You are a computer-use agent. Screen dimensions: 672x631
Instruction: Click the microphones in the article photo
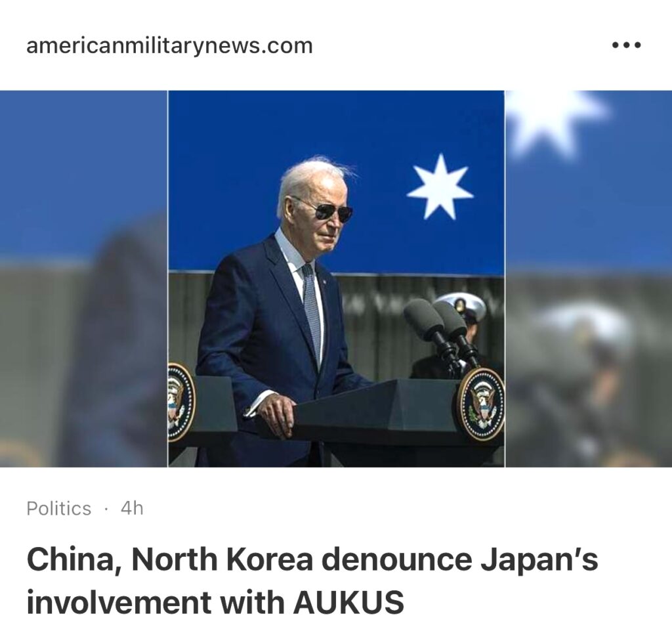click(x=442, y=332)
